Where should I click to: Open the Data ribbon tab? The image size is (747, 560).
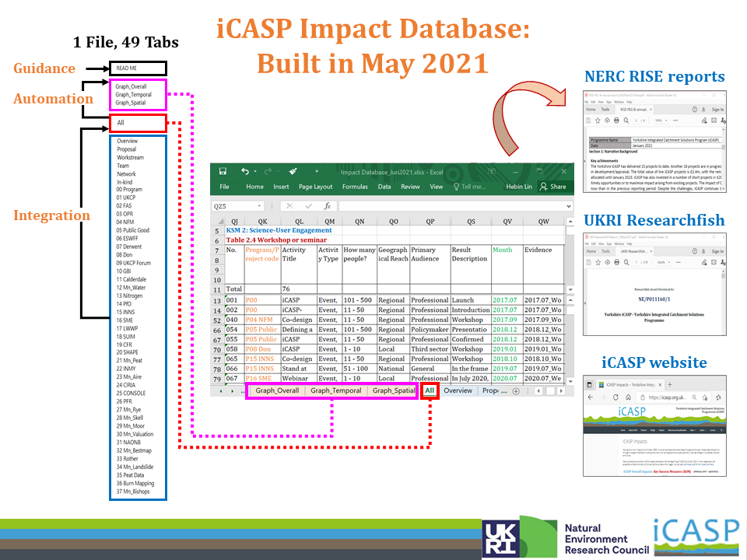384,187
